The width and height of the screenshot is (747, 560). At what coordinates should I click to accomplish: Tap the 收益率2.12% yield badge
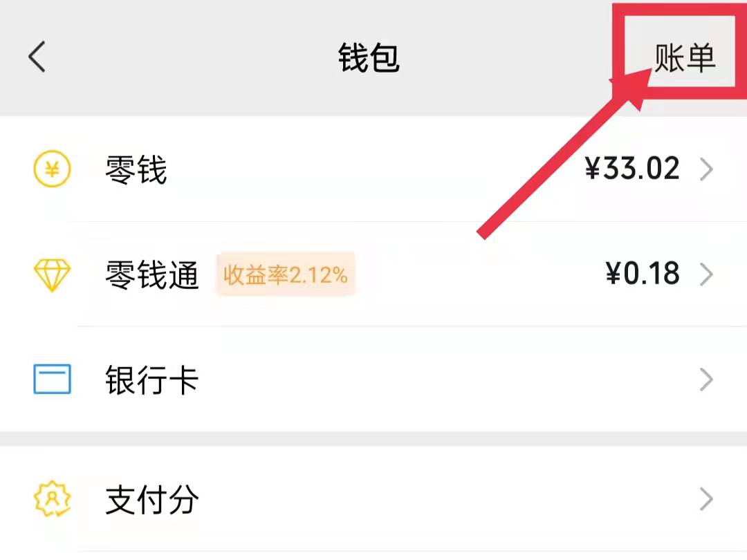[285, 275]
